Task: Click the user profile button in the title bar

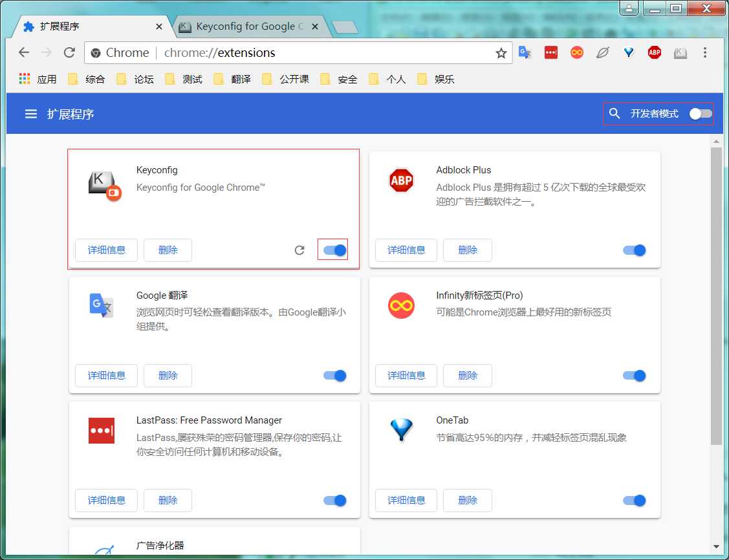Action: (629, 8)
